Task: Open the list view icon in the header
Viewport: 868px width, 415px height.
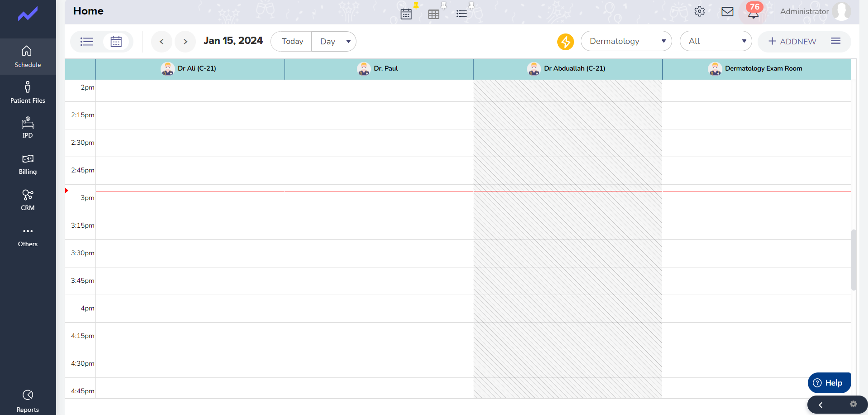Action: pos(461,14)
